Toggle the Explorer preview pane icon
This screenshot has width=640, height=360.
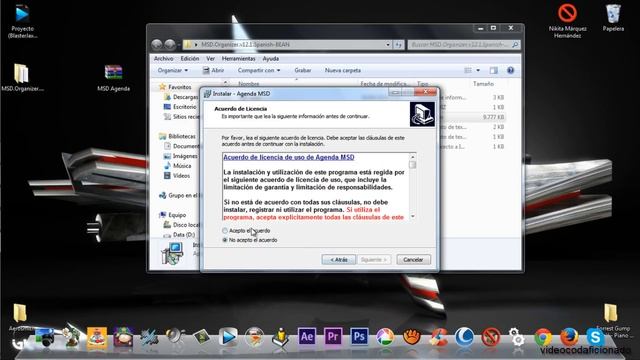(493, 70)
